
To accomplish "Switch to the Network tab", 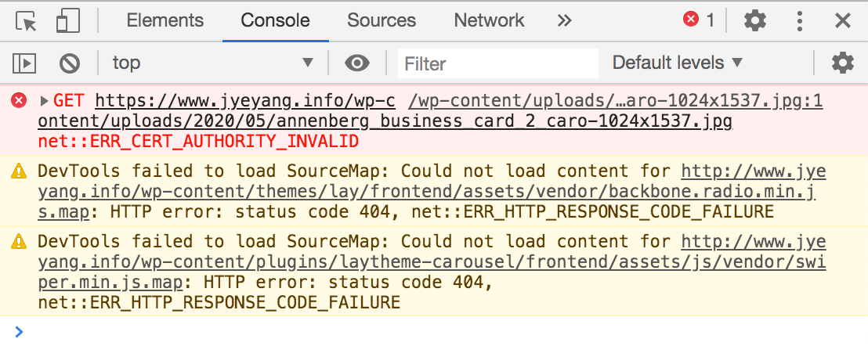I will click(489, 21).
